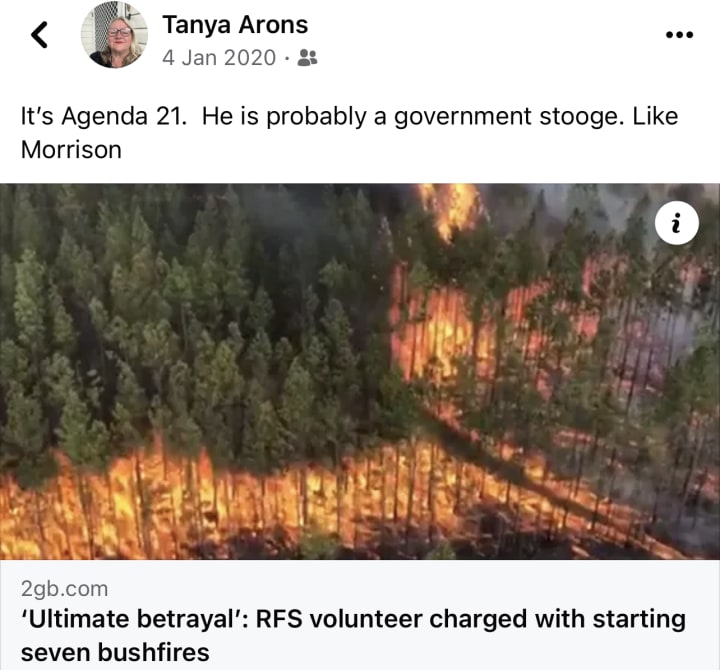Tap the friends audience icon beside date
Screen dimensions: 720x670
pyautogui.click(x=307, y=58)
